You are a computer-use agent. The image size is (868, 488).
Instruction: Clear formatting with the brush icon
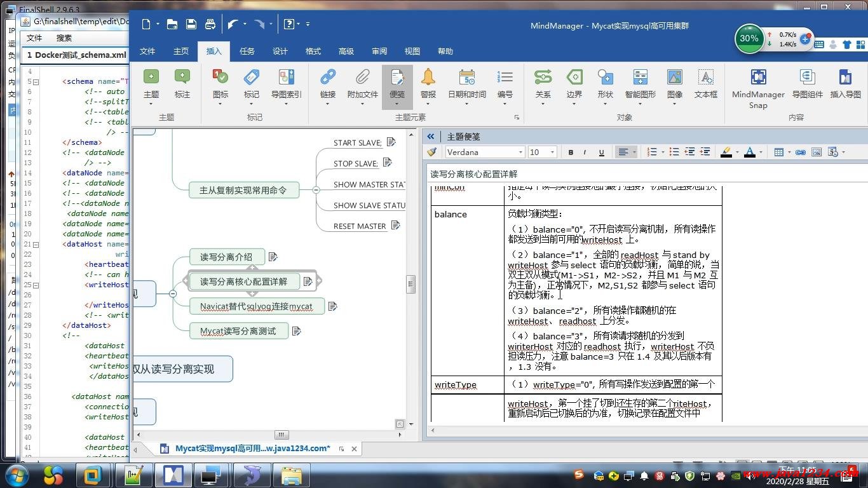(432, 152)
